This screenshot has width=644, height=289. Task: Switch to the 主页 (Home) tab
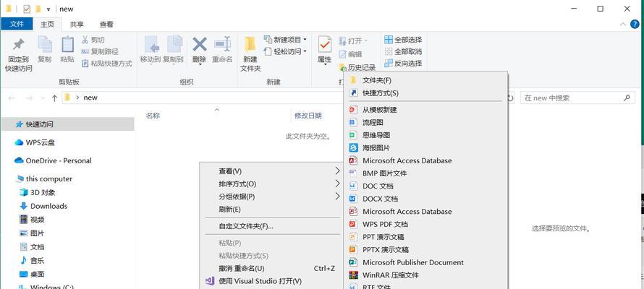pos(47,24)
